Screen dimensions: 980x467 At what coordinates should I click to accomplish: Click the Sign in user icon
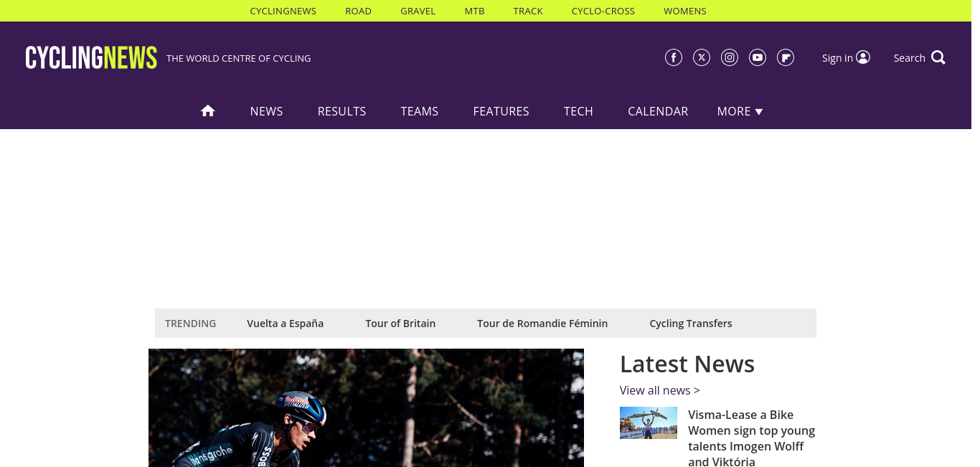tap(863, 57)
